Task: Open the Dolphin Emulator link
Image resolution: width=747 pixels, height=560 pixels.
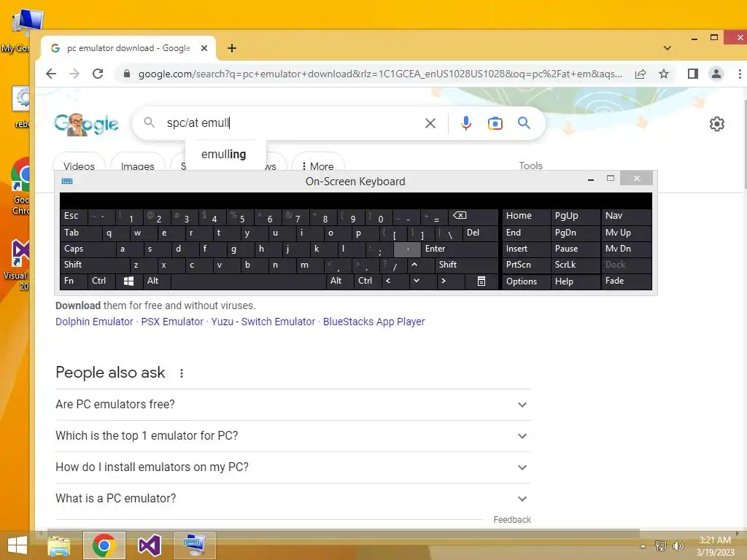Action: pos(94,322)
